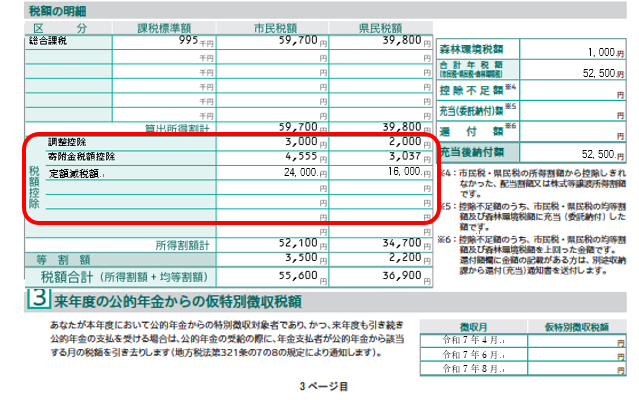Click the 36,900 prefectural tax total
Image resolution: width=639 pixels, height=400 pixels.
[x=402, y=276]
